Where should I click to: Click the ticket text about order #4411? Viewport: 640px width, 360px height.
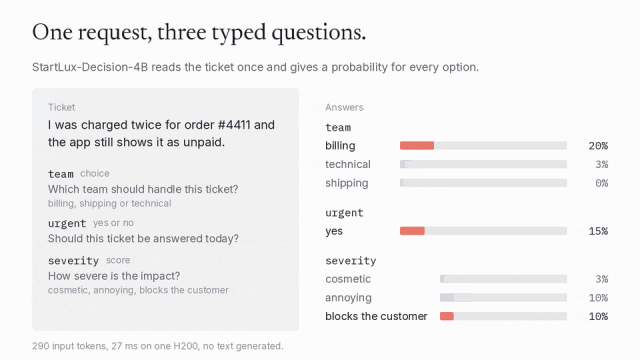[161, 133]
